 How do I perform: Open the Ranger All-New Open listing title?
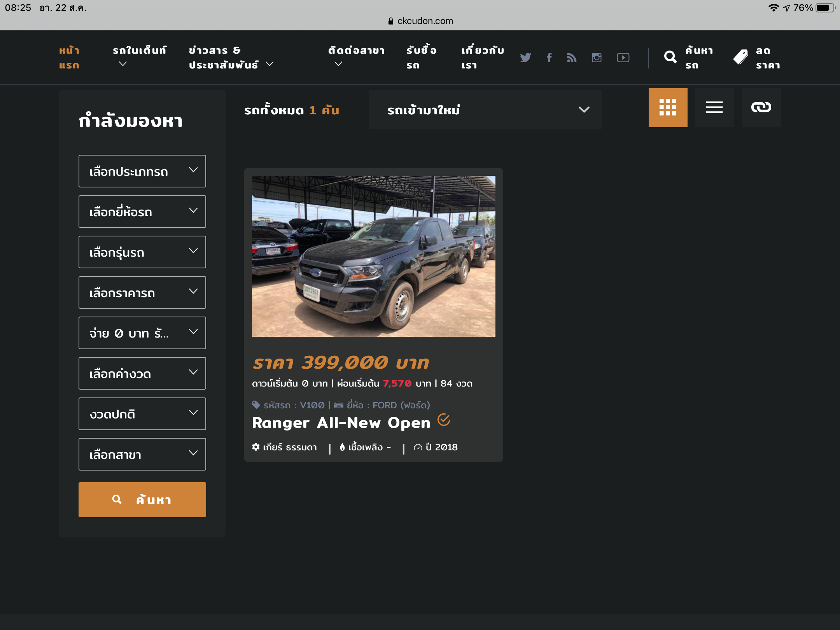[341, 423]
